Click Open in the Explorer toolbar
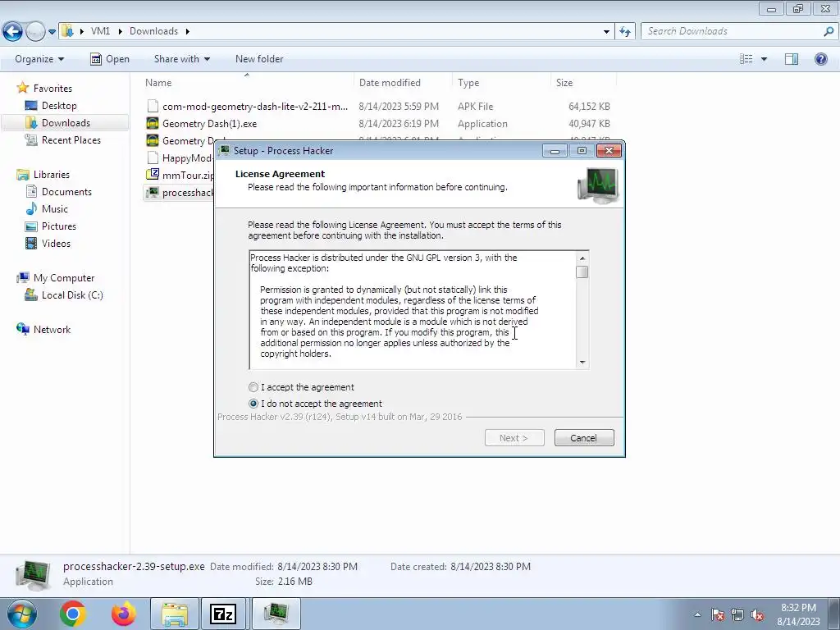This screenshot has width=840, height=630. (110, 59)
